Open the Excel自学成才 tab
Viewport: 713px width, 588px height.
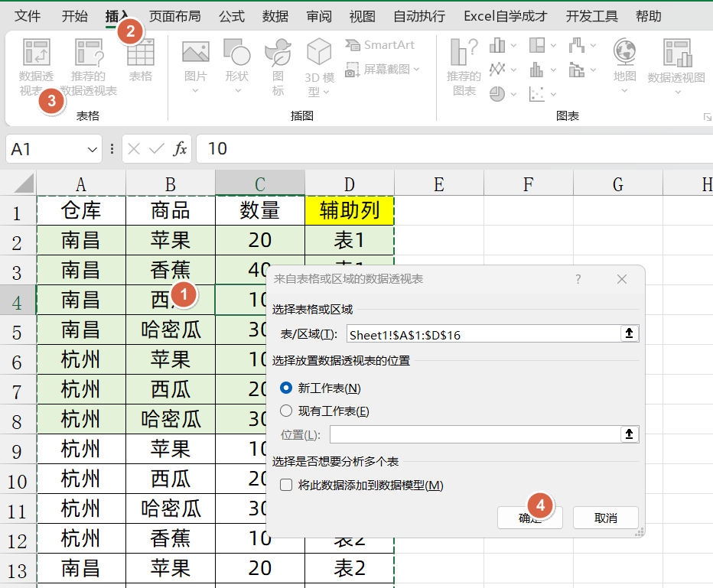505,16
